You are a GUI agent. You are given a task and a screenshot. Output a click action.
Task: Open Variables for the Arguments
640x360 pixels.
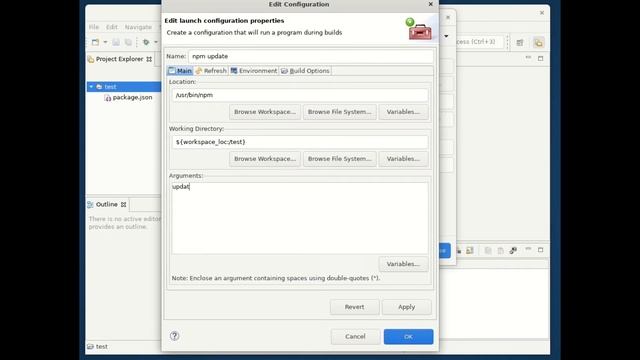pyautogui.click(x=403, y=264)
